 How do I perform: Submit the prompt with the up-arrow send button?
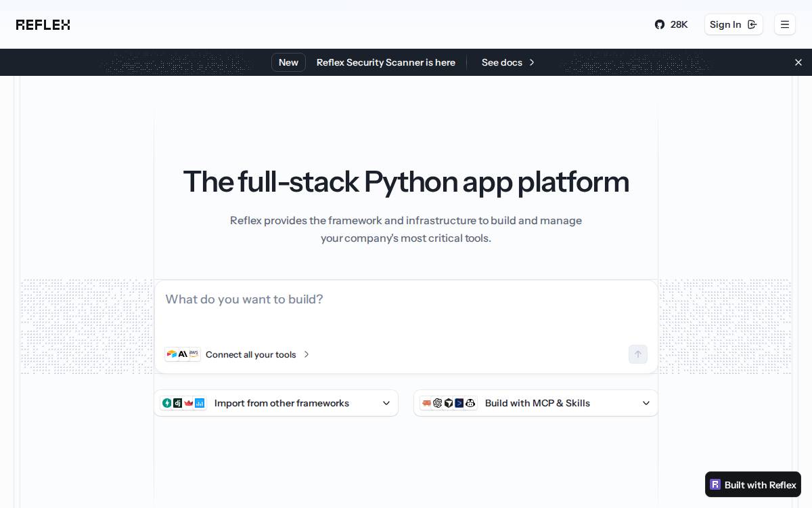638,354
